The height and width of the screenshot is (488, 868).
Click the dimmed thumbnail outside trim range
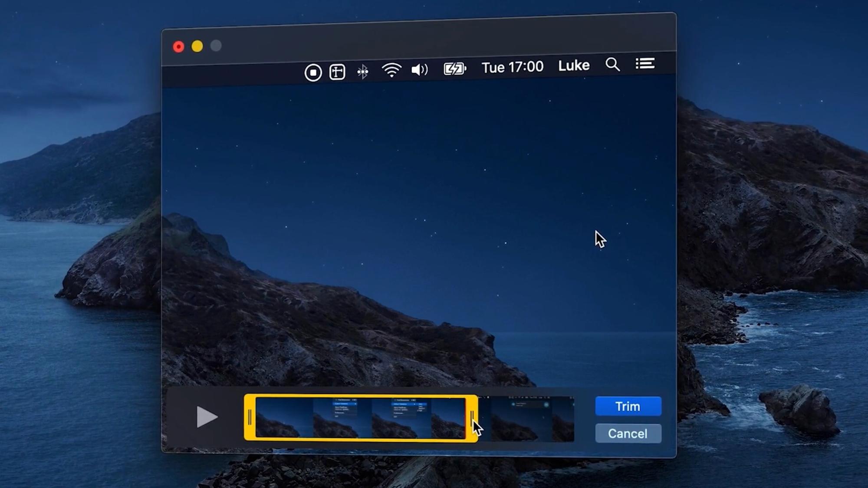(x=521, y=419)
